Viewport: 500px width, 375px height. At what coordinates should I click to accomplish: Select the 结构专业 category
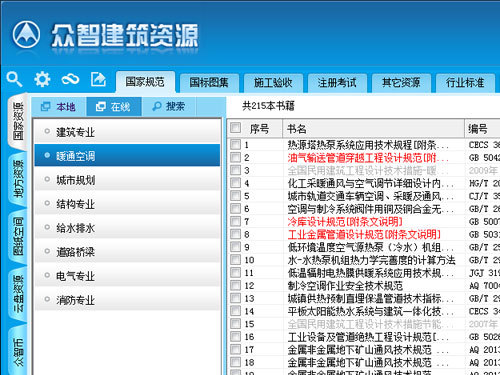click(x=127, y=204)
